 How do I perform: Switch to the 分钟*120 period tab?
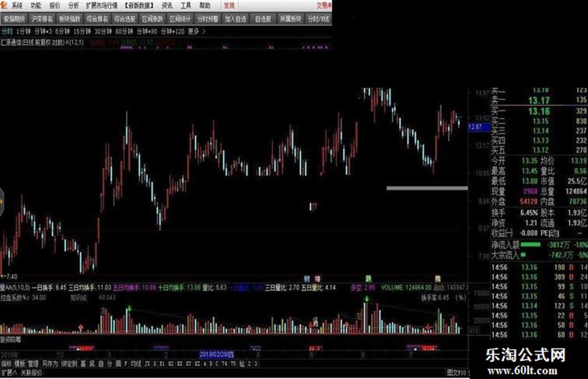(x=172, y=32)
